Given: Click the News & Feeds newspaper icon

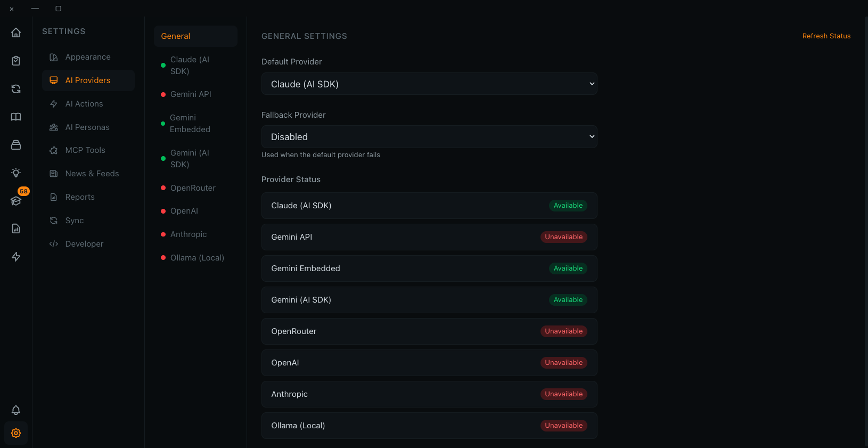Looking at the screenshot, I should click(x=54, y=174).
